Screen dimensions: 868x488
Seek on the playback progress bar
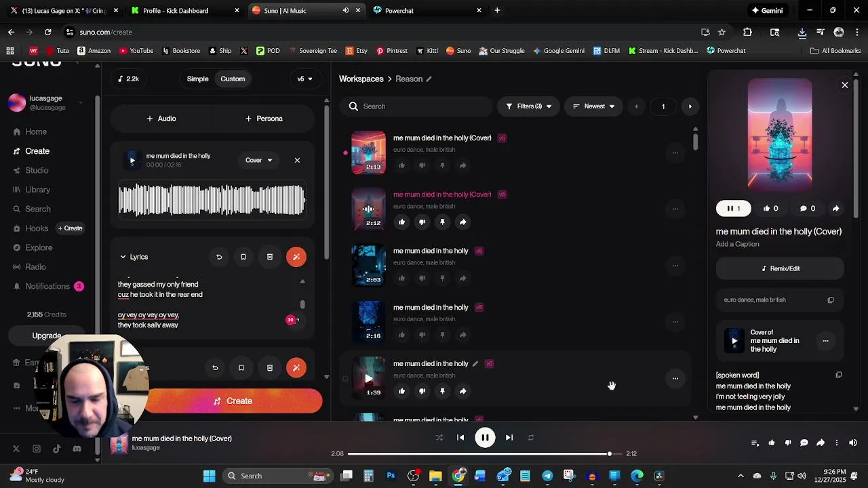pyautogui.click(x=484, y=454)
